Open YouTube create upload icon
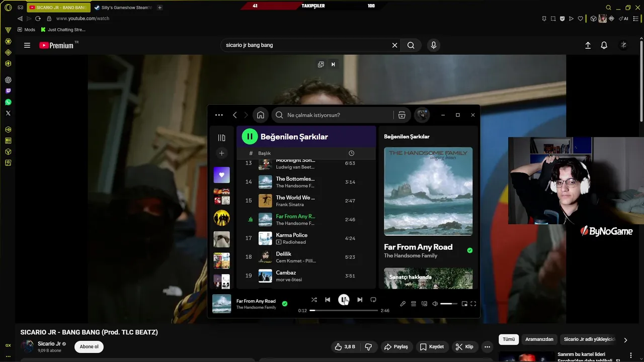The width and height of the screenshot is (644, 362). point(588,45)
